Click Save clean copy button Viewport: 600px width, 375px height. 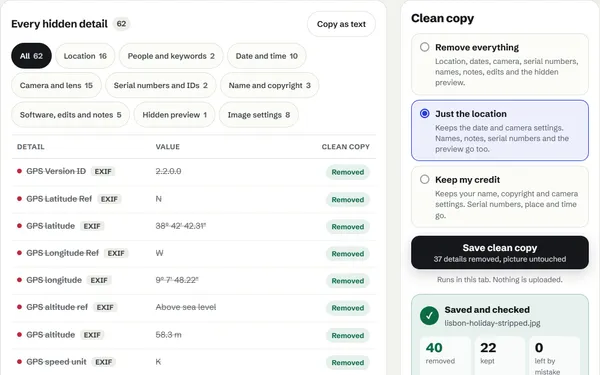click(499, 253)
